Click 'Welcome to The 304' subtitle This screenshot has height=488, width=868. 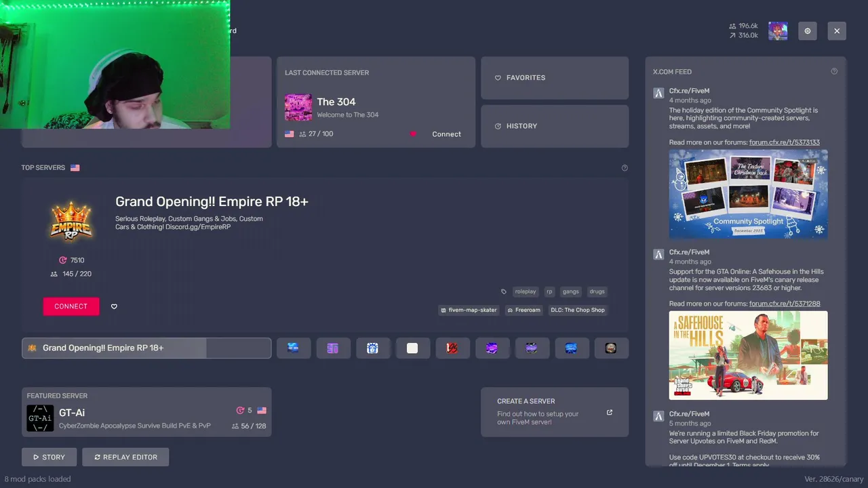pos(348,115)
